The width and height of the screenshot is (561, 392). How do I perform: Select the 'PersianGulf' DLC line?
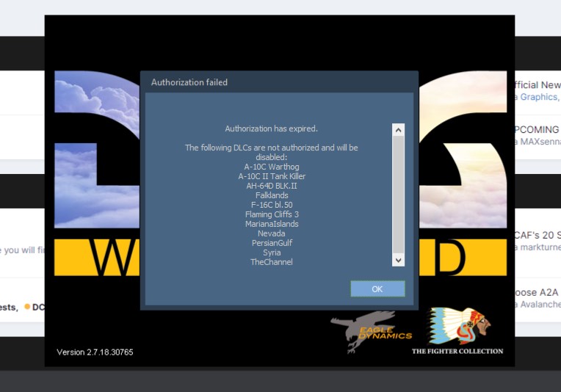pyautogui.click(x=272, y=243)
